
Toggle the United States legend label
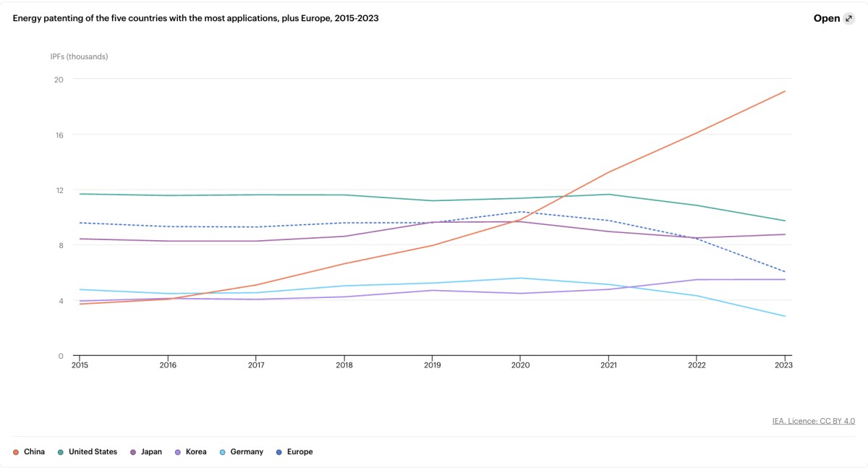[x=93, y=452]
